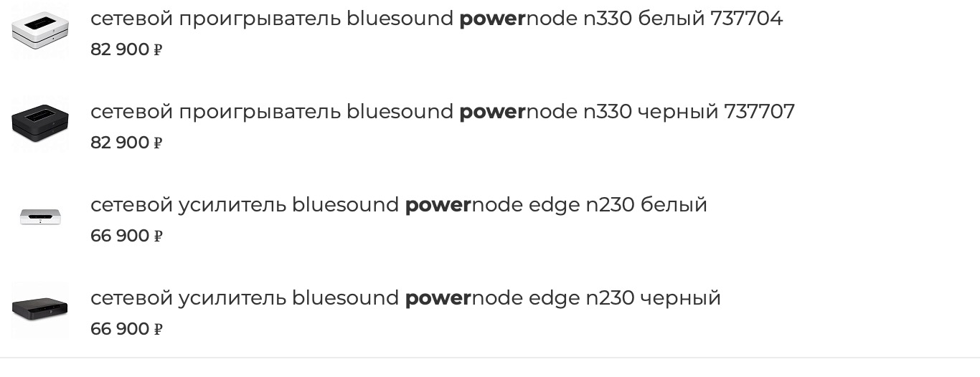This screenshot has width=980, height=377.
Task: Click the white Powernode Edge N230 thumbnail
Action: [40, 216]
